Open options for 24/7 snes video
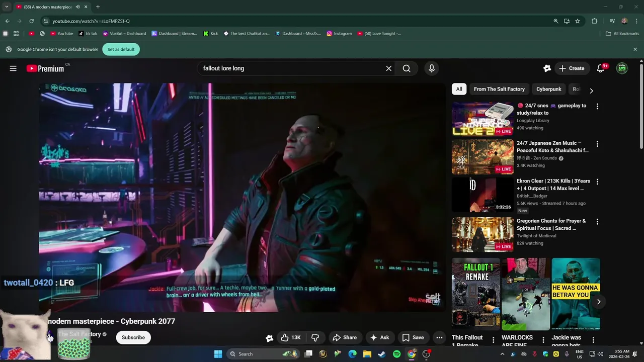Screen dimensions: 644x362 coord(597,107)
